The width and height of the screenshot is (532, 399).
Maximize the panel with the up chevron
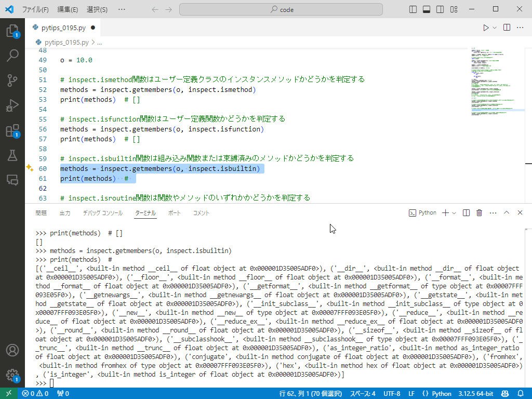click(507, 213)
